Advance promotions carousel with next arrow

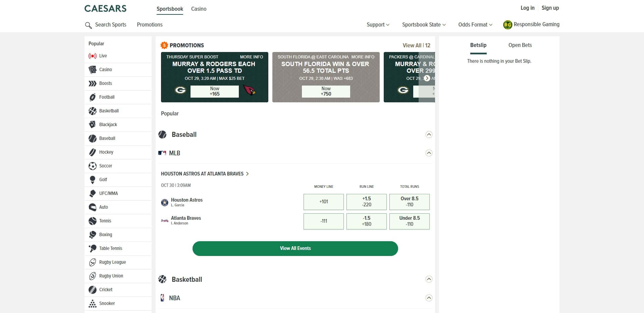tap(427, 78)
